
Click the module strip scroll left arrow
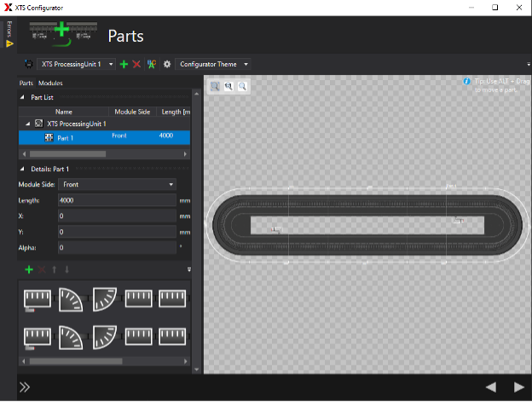coord(23,361)
